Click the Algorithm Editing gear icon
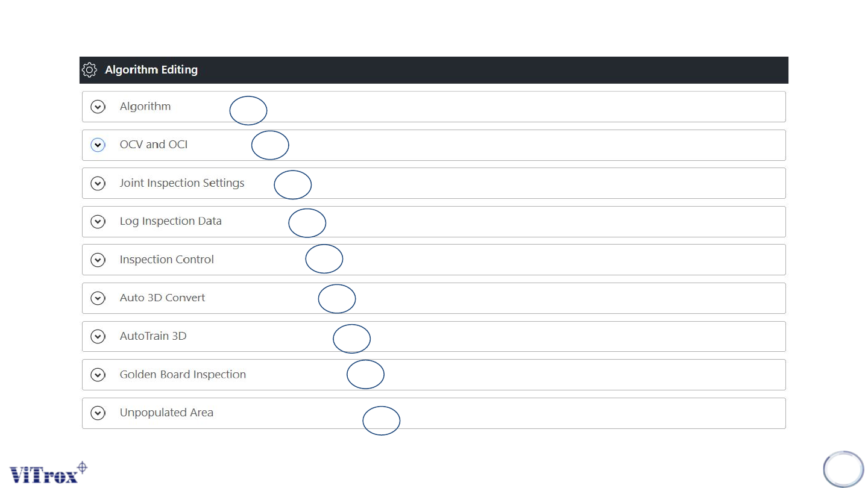 tap(89, 70)
